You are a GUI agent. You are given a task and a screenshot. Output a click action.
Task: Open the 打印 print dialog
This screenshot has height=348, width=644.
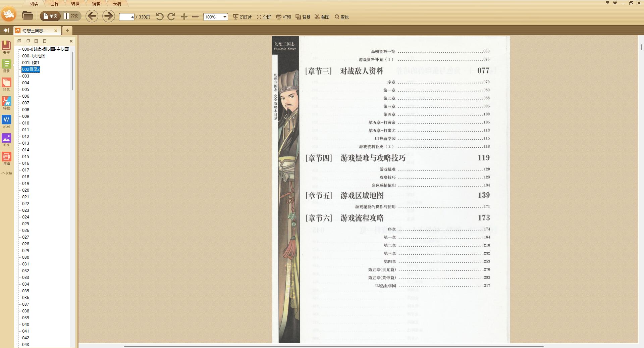[x=283, y=17]
